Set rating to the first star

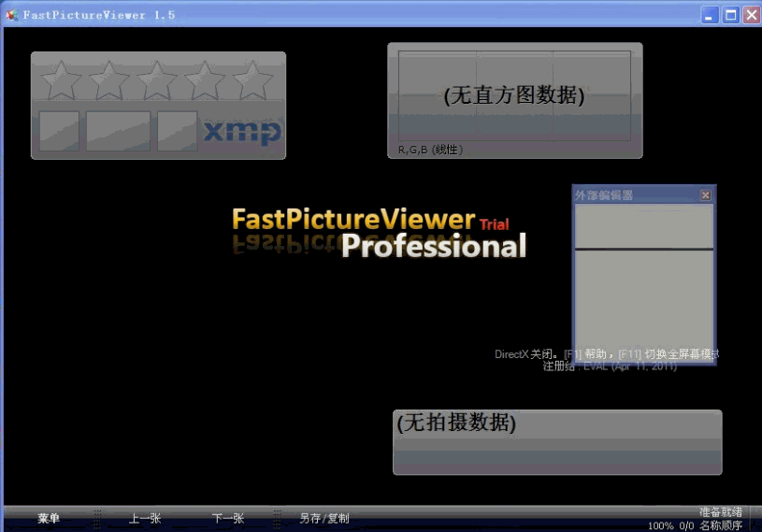click(61, 80)
